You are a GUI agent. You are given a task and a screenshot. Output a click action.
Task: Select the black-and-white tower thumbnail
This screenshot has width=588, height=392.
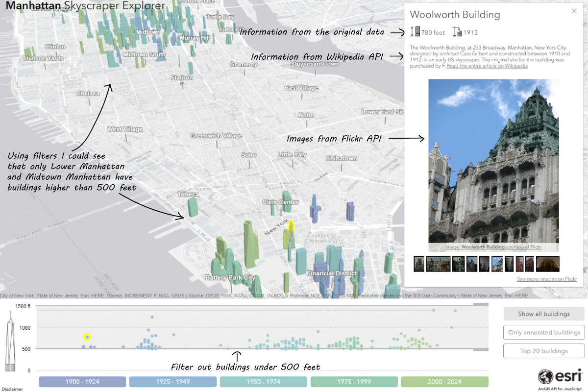[484, 264]
